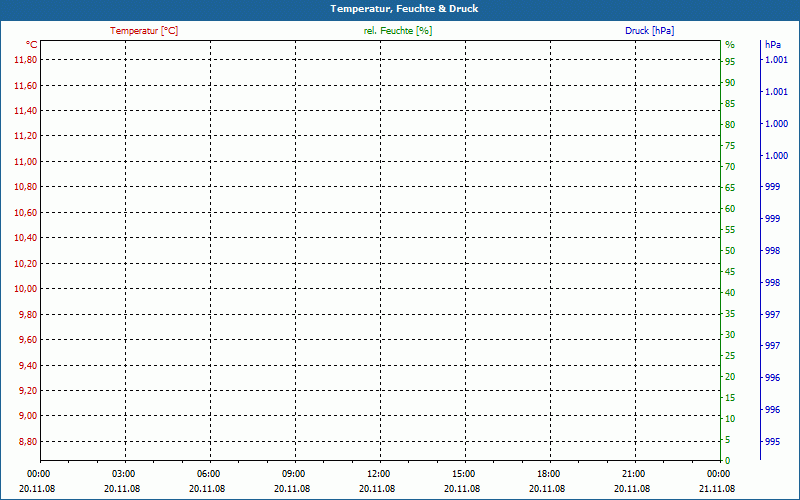Click green humidity axis value 0

point(728,460)
